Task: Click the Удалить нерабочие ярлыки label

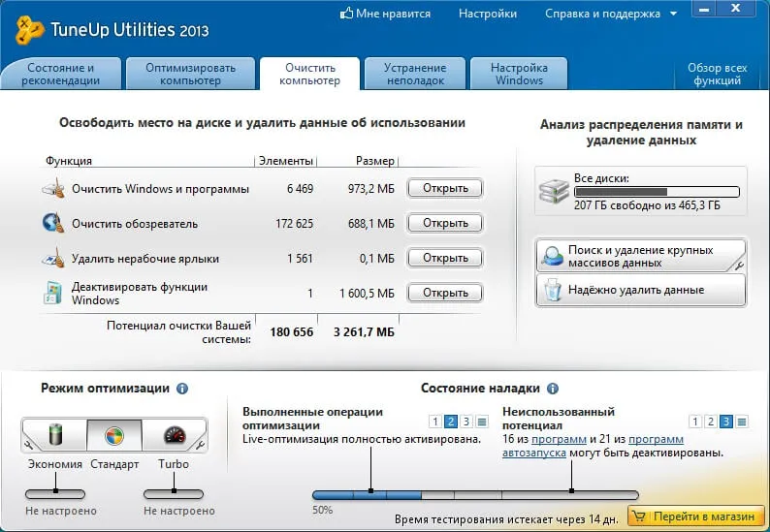Action: click(x=145, y=259)
